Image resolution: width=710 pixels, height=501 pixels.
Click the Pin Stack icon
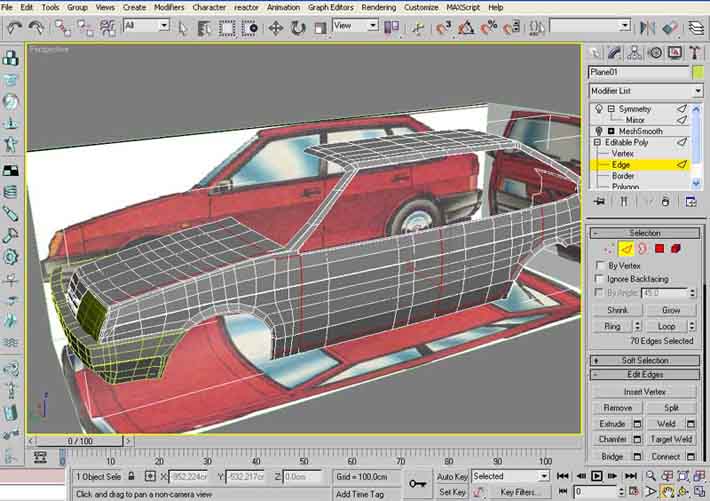point(598,202)
